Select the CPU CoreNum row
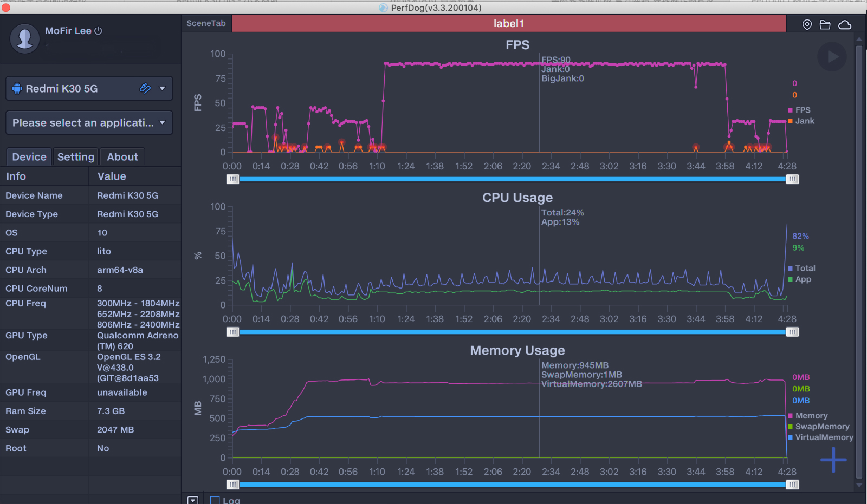 click(90, 289)
